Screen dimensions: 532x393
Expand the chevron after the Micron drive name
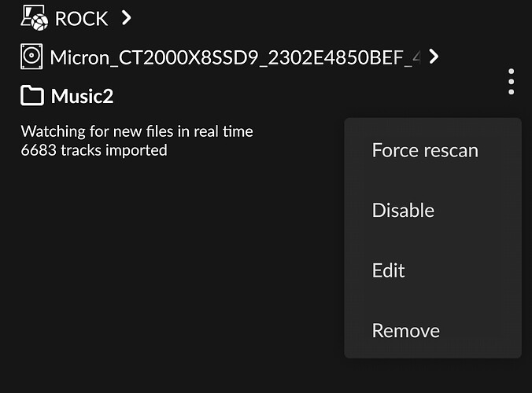pyautogui.click(x=434, y=57)
